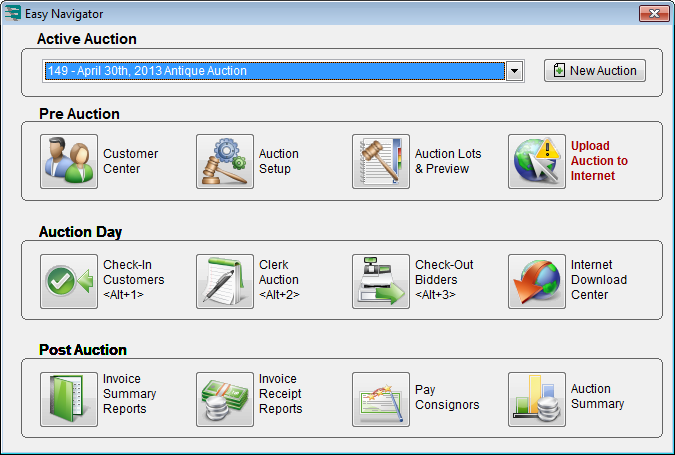
Task: Click the red Upload Auction to Internet label
Action: [600, 161]
